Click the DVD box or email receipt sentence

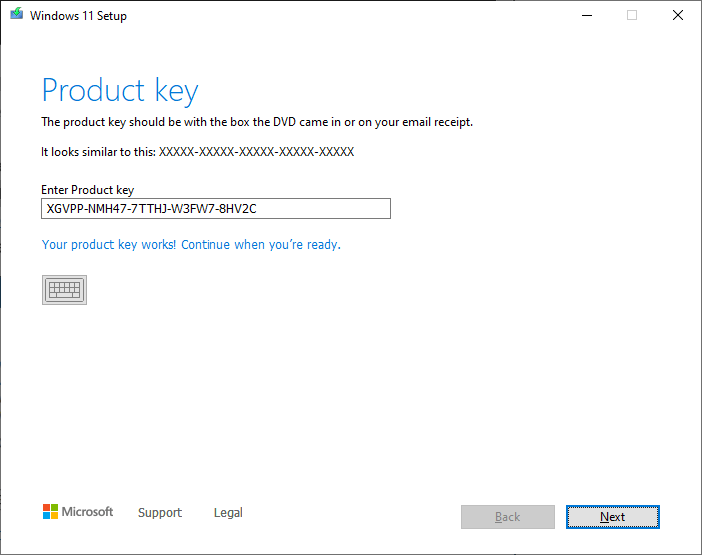coord(257,122)
